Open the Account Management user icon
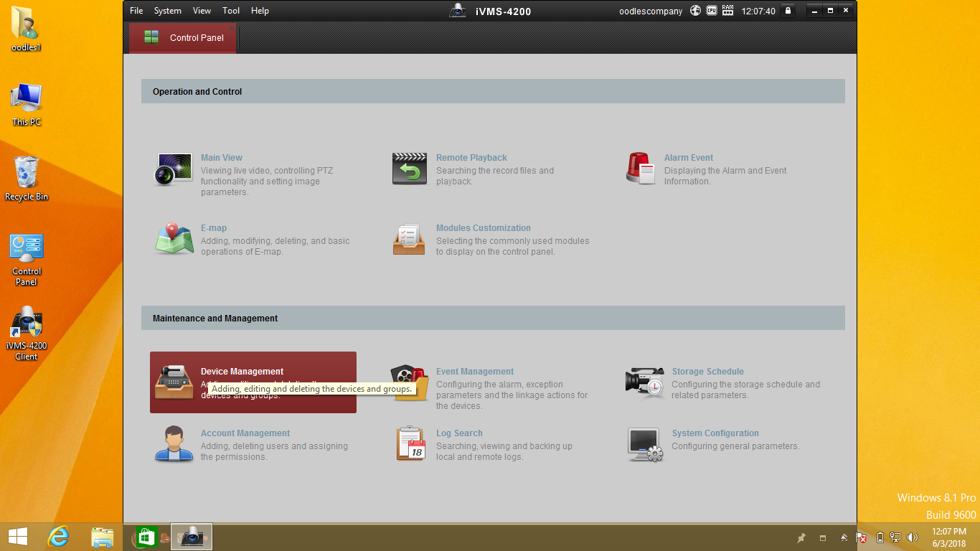This screenshot has height=551, width=980. (174, 443)
